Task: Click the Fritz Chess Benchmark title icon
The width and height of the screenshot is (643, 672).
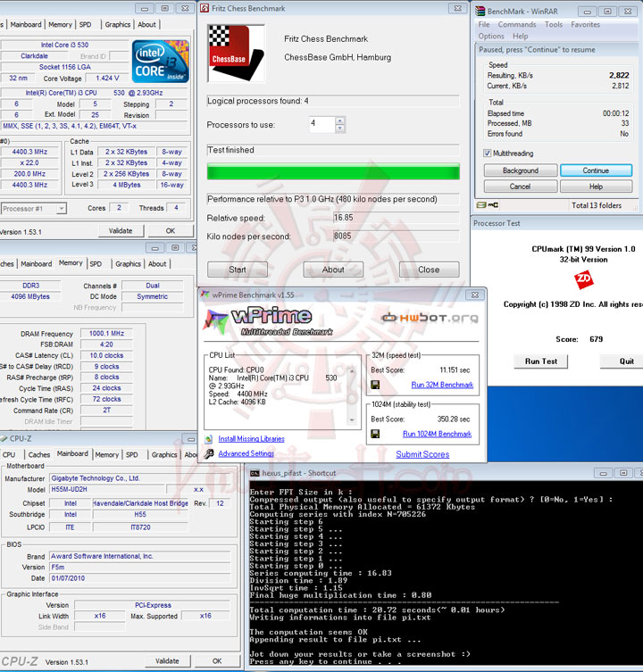Action: (205, 8)
